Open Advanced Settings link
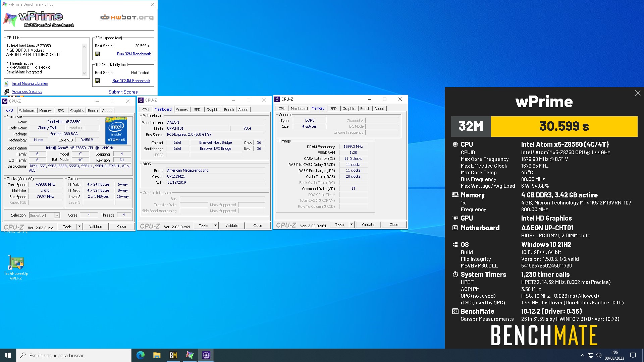Image resolution: width=644 pixels, height=362 pixels. pyautogui.click(x=27, y=92)
